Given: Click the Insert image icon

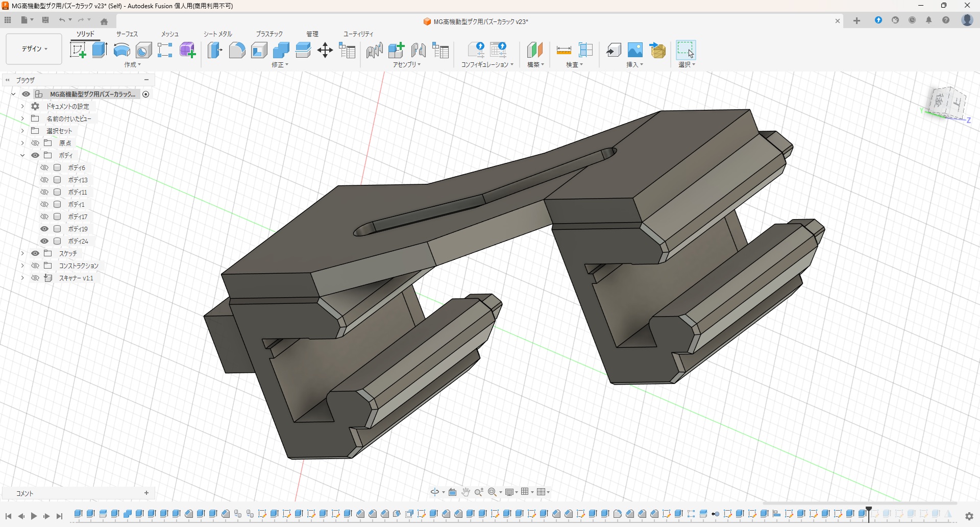Looking at the screenshot, I should 635,50.
